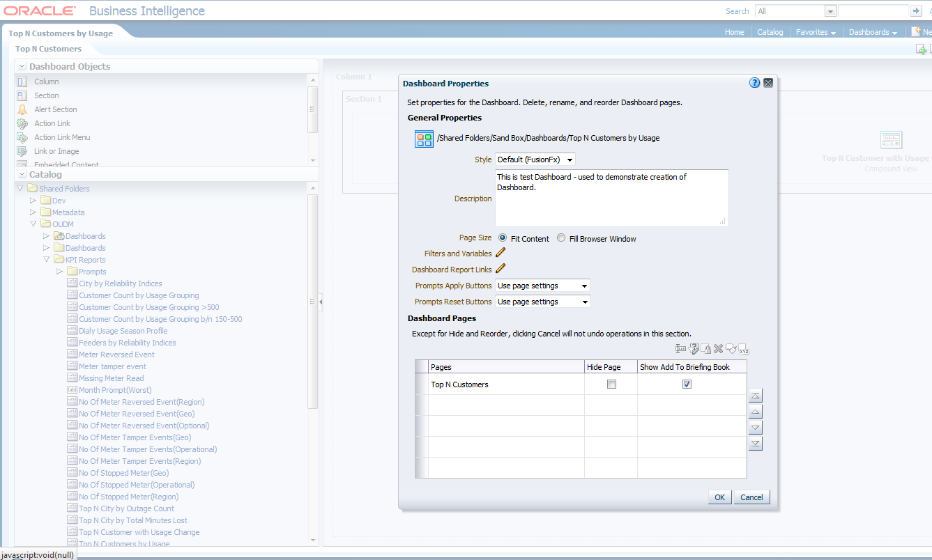Uncheck Show Add To Briefing Book checkbox
Screen dimensions: 932x560
pyautogui.click(x=687, y=384)
